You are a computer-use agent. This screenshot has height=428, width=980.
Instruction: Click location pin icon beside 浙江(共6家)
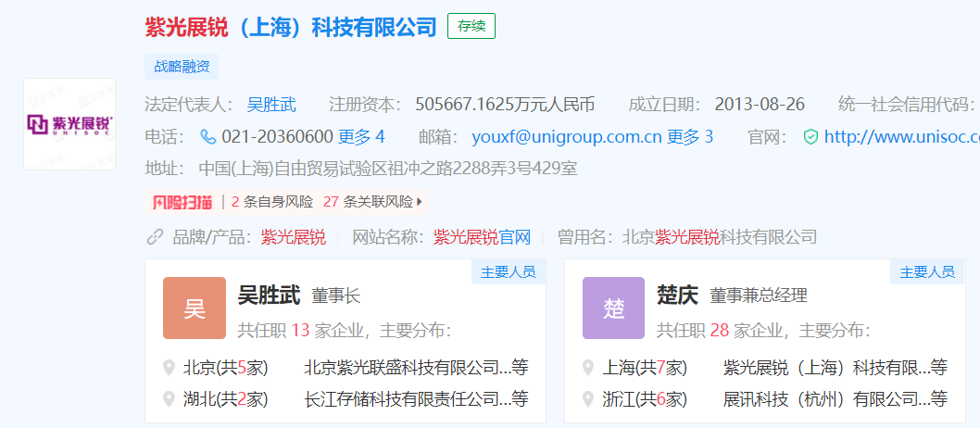coord(588,398)
